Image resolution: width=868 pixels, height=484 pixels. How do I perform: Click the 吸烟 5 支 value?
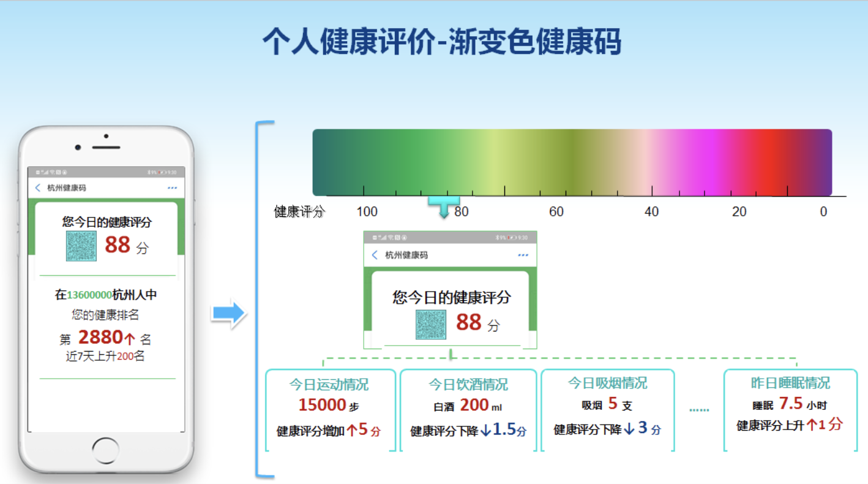607,404
